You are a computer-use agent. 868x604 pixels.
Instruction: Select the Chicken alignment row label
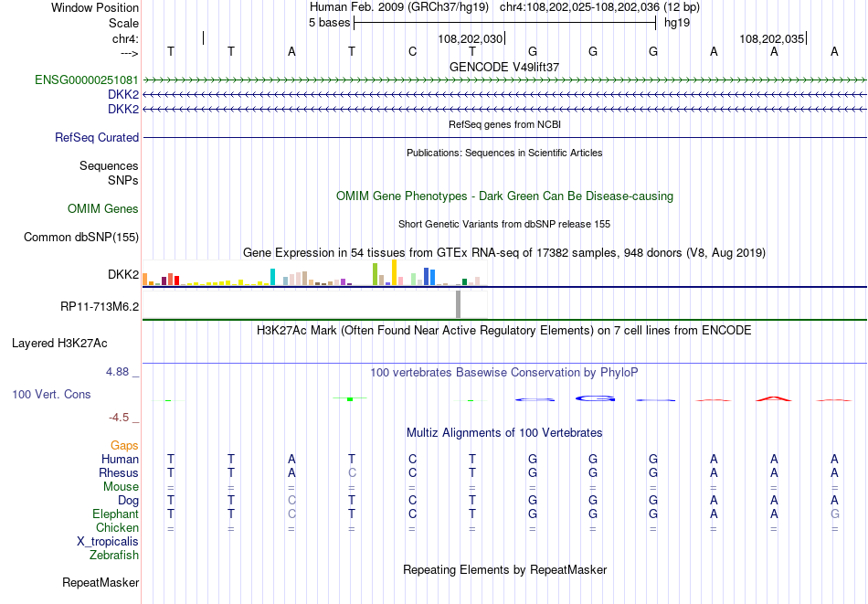point(117,527)
